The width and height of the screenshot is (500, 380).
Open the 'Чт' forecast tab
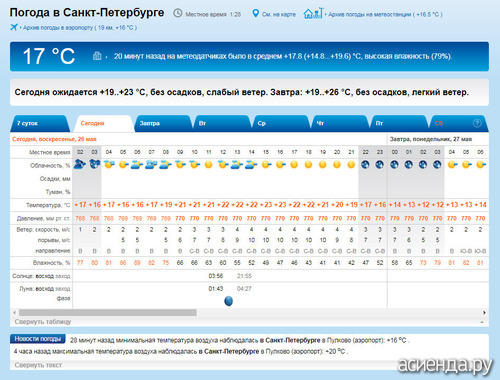pyautogui.click(x=340, y=123)
